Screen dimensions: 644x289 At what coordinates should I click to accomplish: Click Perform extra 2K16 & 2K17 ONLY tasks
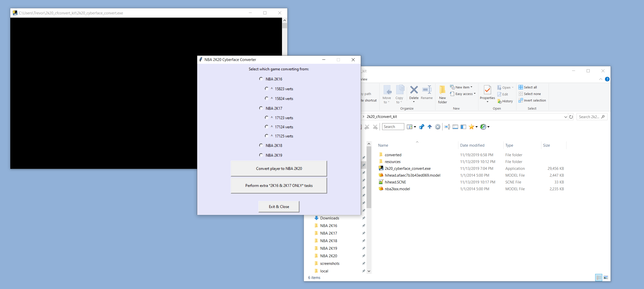click(279, 185)
